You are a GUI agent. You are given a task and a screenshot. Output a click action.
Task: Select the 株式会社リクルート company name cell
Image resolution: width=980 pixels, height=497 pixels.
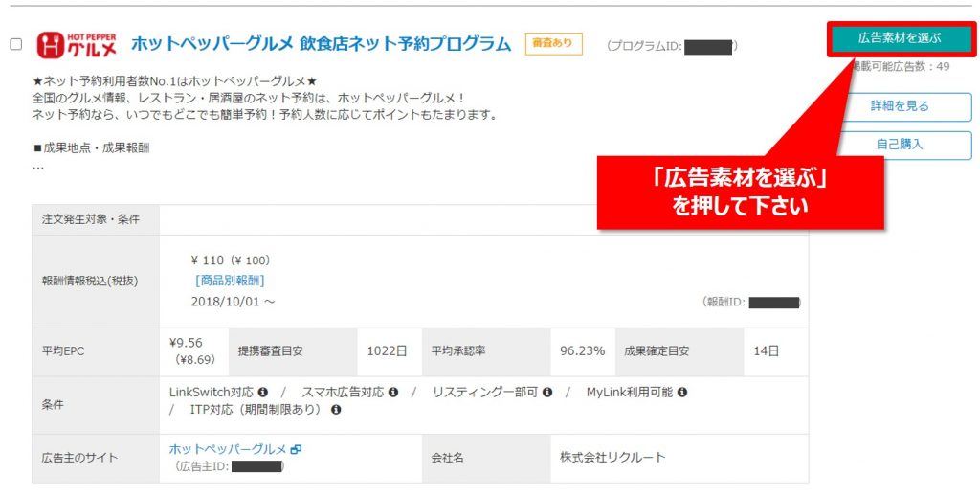coord(612,458)
